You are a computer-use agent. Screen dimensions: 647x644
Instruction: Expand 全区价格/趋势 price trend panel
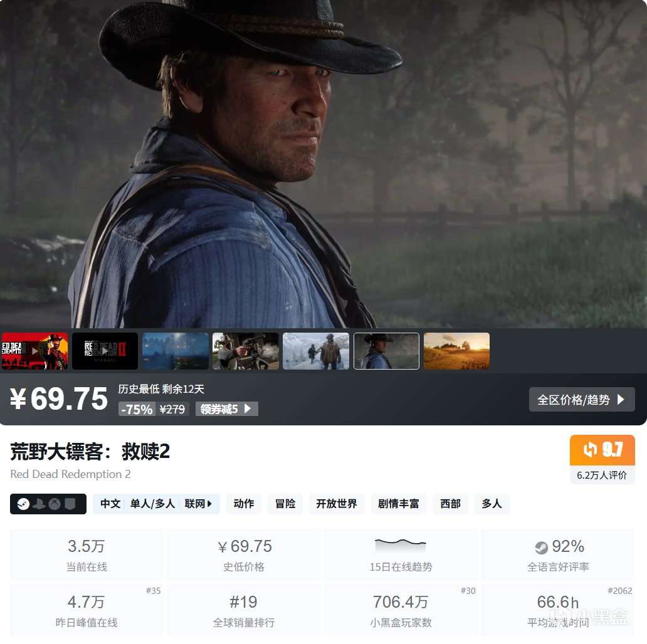click(x=582, y=399)
